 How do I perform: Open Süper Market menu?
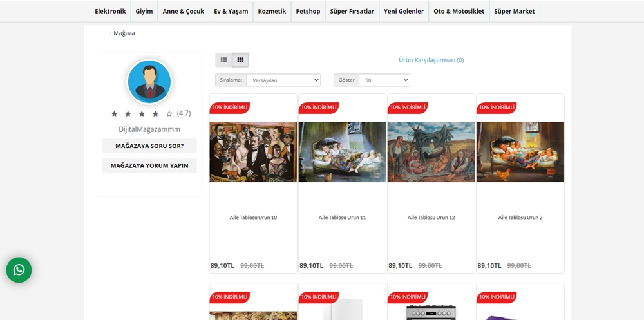point(515,11)
